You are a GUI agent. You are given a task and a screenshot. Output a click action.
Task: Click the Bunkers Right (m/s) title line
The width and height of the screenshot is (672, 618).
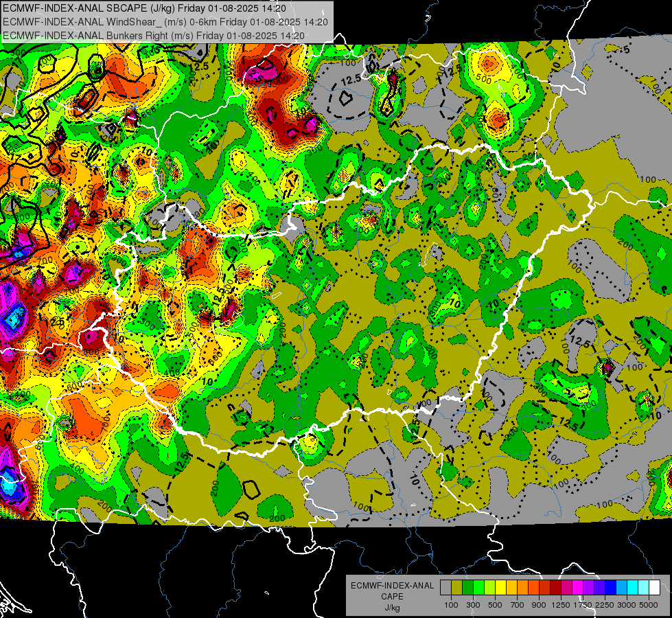coord(154,36)
